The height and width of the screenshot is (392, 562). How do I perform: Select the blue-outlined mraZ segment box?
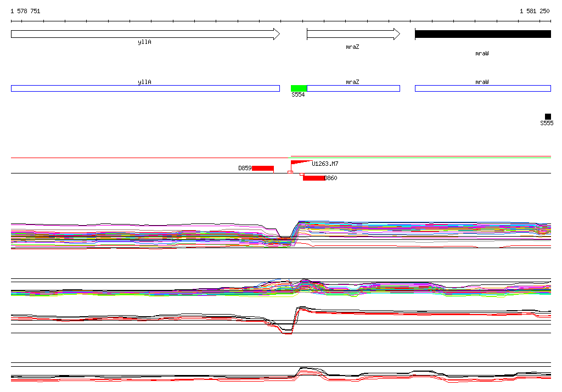point(353,88)
